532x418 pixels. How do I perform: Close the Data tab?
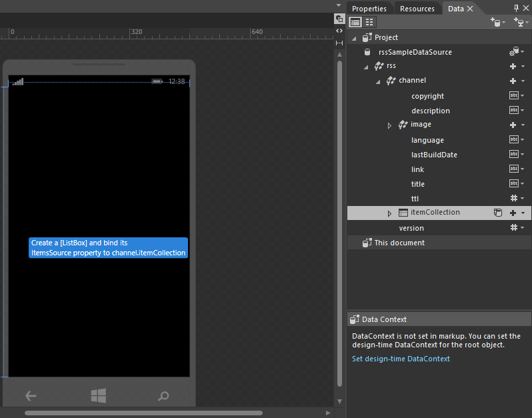pos(470,9)
